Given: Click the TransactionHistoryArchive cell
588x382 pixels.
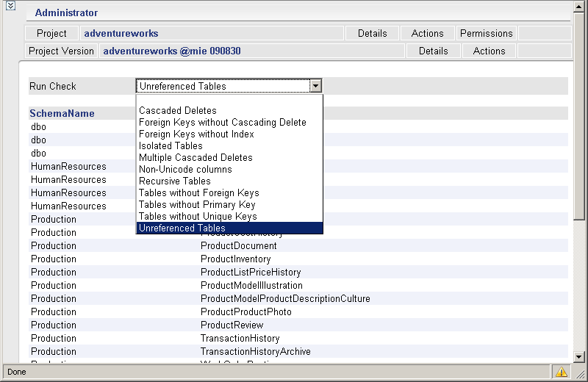Looking at the screenshot, I should (x=255, y=351).
